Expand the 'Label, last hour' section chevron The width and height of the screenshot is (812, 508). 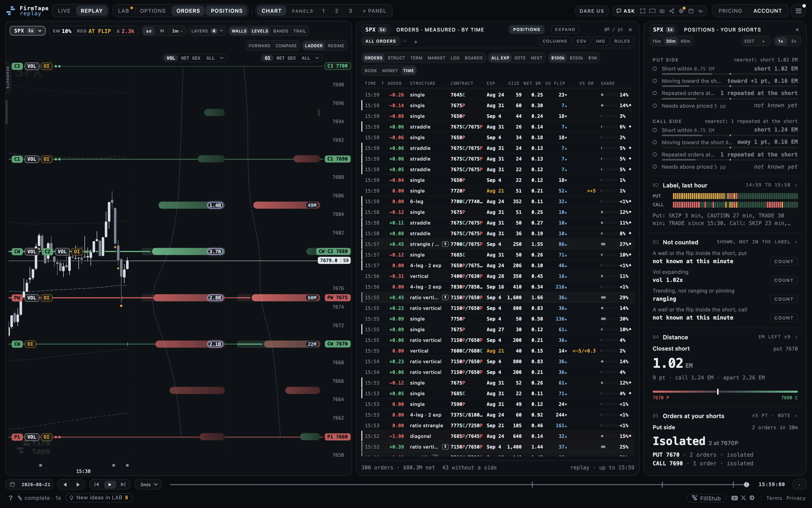click(x=796, y=185)
